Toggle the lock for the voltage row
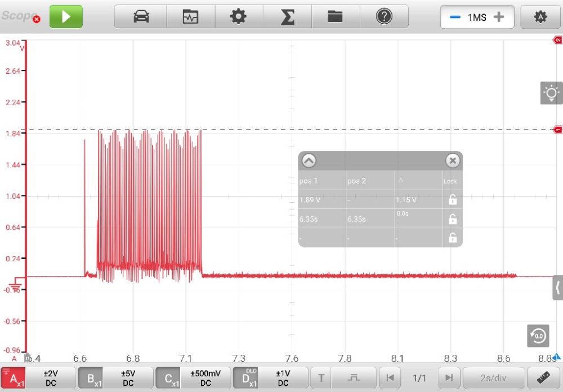The height and width of the screenshot is (392, 563). pyautogui.click(x=452, y=199)
